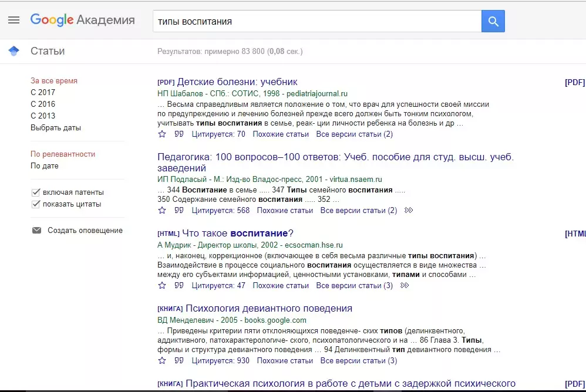
Task: Open Детские болезни: учебник title
Action: [x=237, y=82]
